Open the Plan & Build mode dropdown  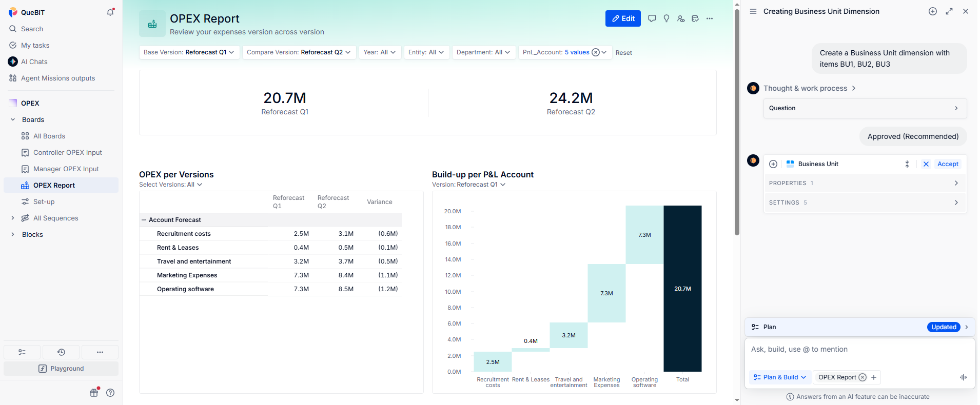pyautogui.click(x=780, y=377)
